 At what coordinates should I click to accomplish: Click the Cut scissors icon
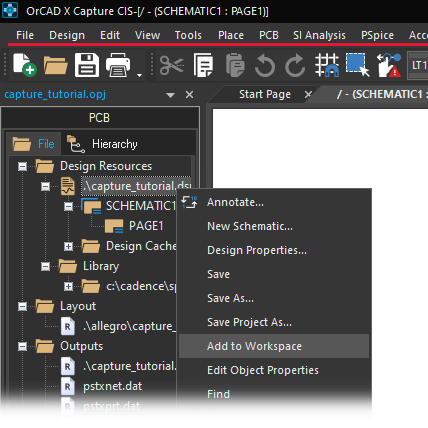tap(172, 65)
